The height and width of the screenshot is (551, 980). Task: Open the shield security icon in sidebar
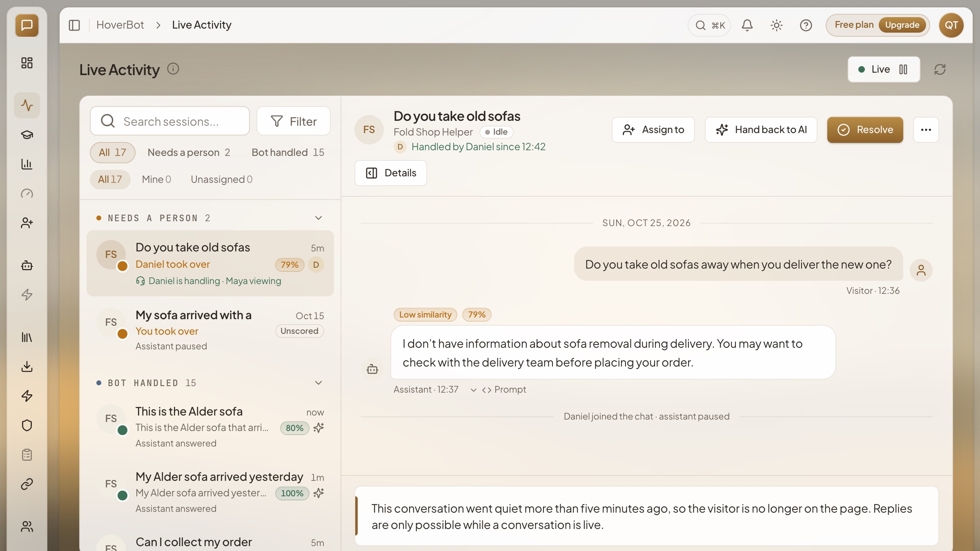[27, 425]
